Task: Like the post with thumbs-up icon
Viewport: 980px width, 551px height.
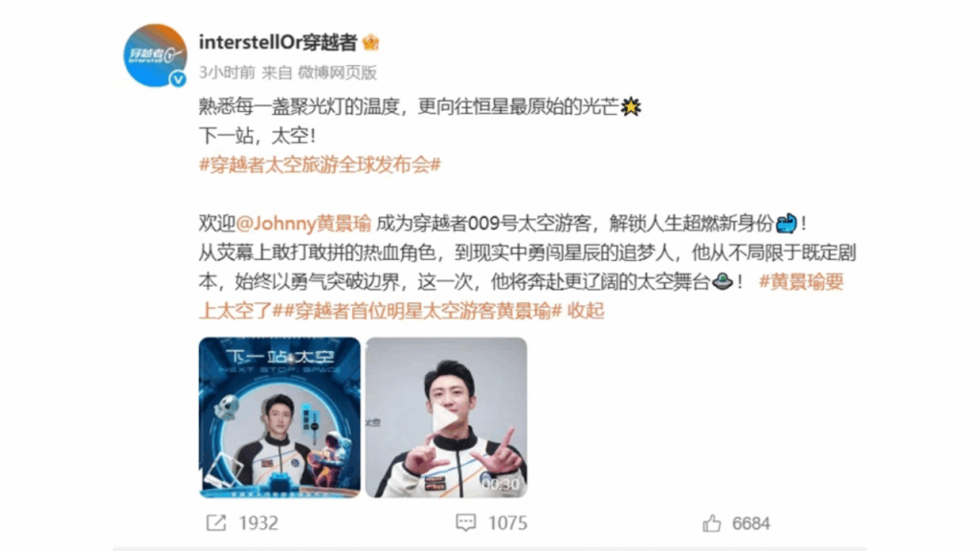Action: (712, 523)
